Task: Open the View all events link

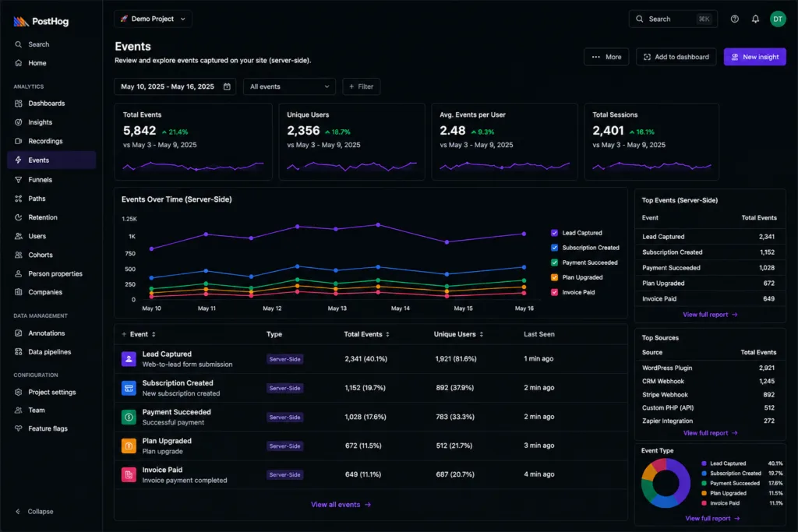Action: [341, 505]
